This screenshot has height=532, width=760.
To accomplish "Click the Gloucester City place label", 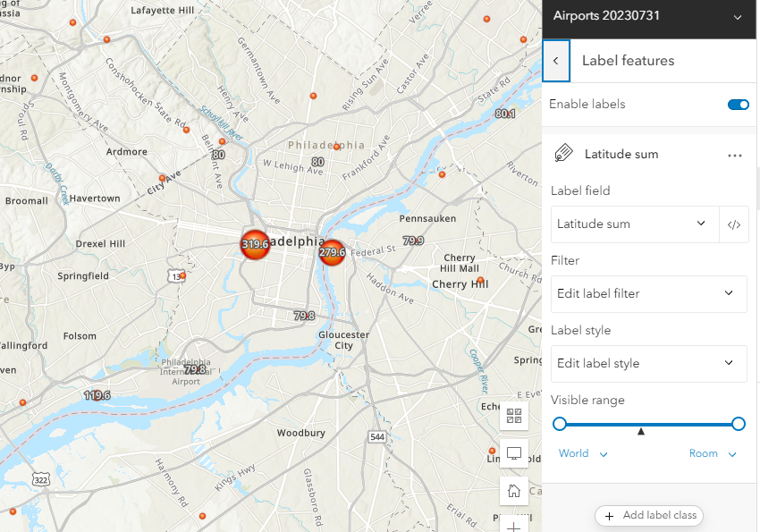I will pyautogui.click(x=343, y=340).
